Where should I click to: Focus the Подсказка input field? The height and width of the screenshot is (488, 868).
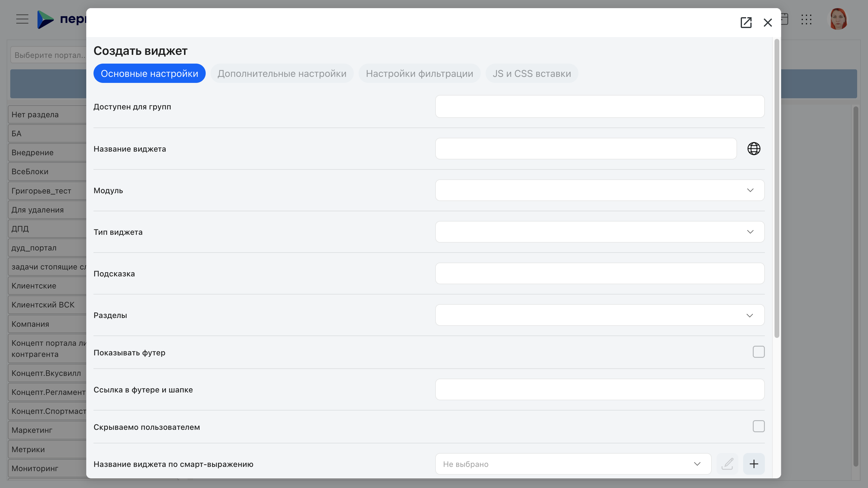click(x=600, y=273)
